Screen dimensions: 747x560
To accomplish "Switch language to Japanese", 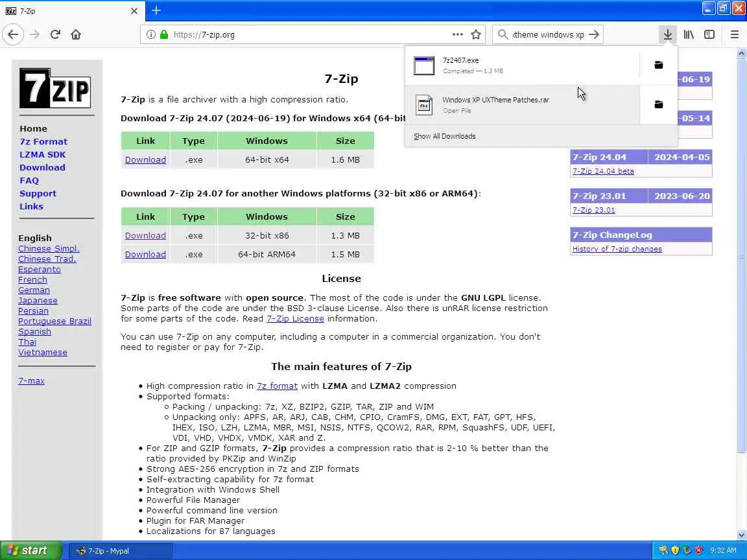I will 38,301.
